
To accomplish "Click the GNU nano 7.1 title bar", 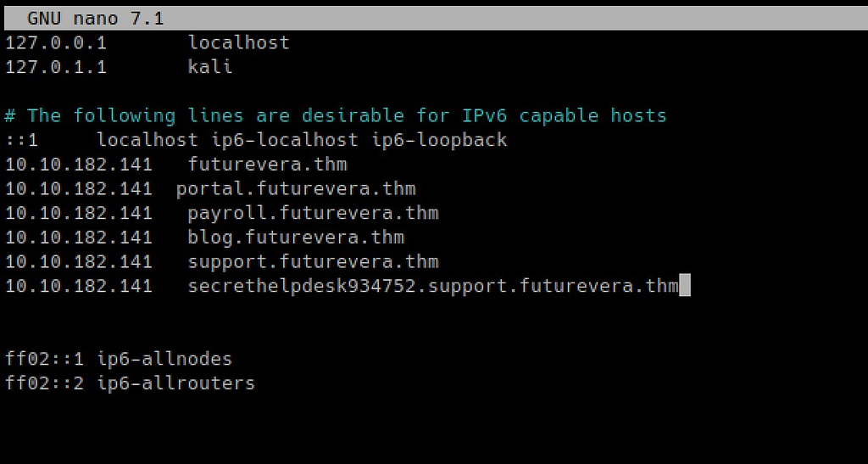I will 436,19.
